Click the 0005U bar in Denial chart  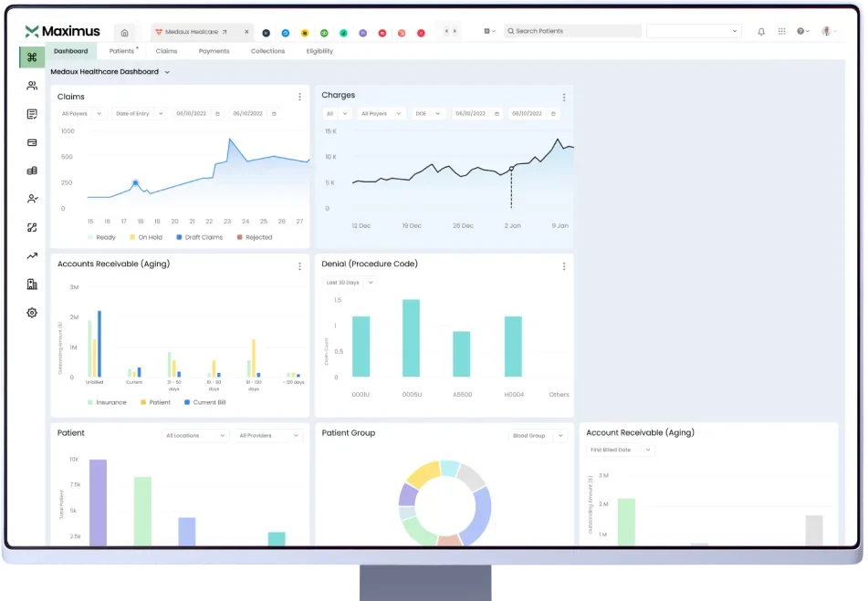pyautogui.click(x=411, y=337)
